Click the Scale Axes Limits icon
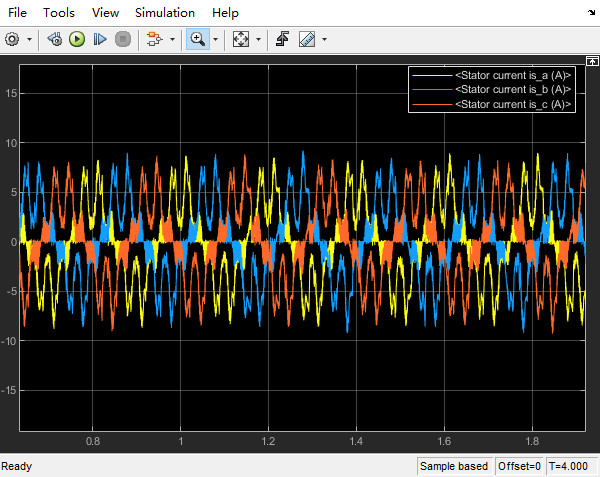 tap(240, 40)
